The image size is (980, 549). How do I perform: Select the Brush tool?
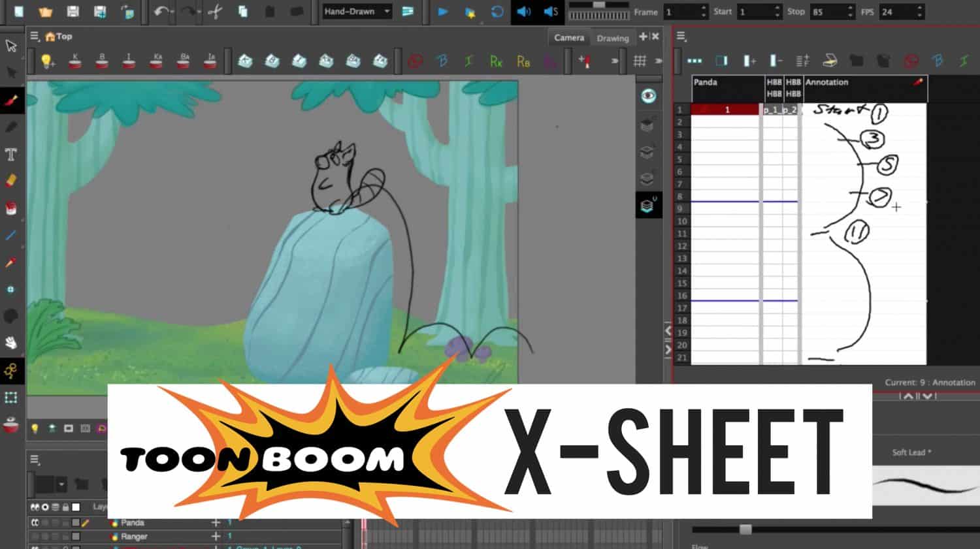point(11,100)
